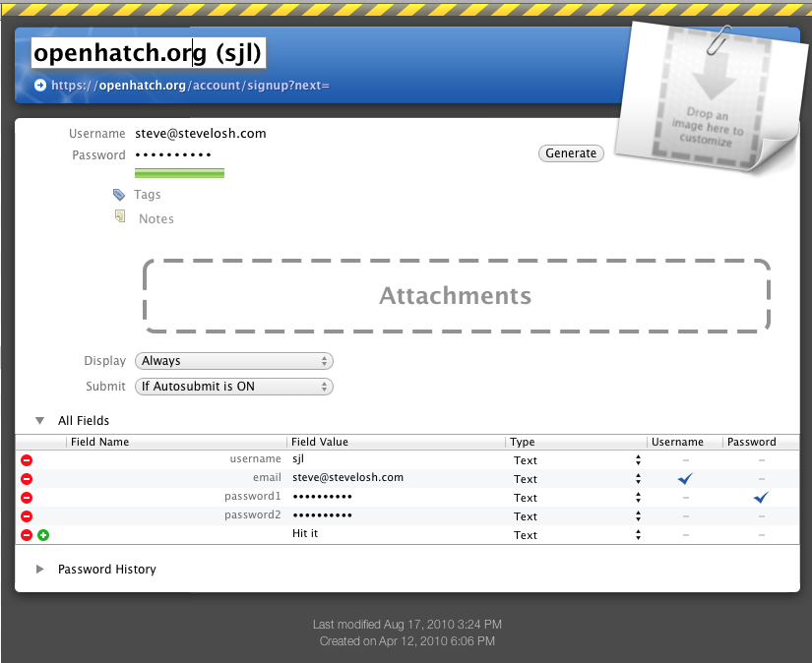Set username row as Password field
The width and height of the screenshot is (812, 663).
coord(761,460)
